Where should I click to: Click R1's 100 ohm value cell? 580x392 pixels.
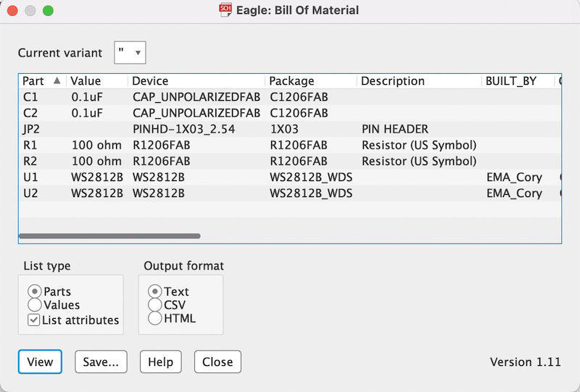click(x=96, y=145)
